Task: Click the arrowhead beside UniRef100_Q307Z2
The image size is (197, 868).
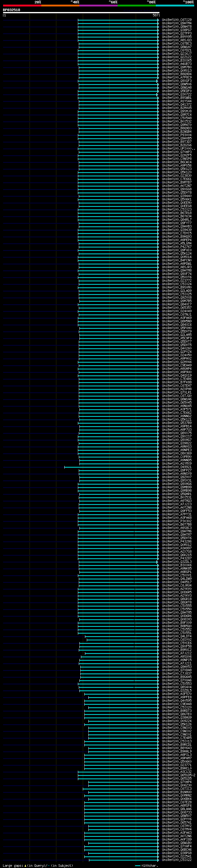Action: coord(157,95)
